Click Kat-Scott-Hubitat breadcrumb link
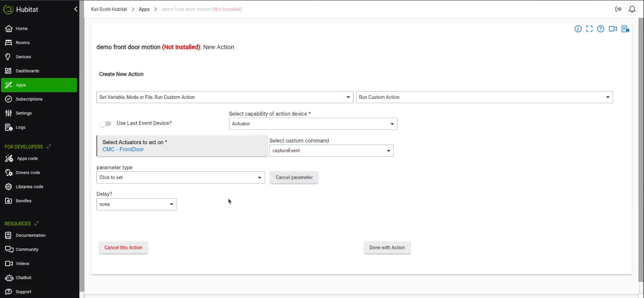The width and height of the screenshot is (644, 298). 109,9
